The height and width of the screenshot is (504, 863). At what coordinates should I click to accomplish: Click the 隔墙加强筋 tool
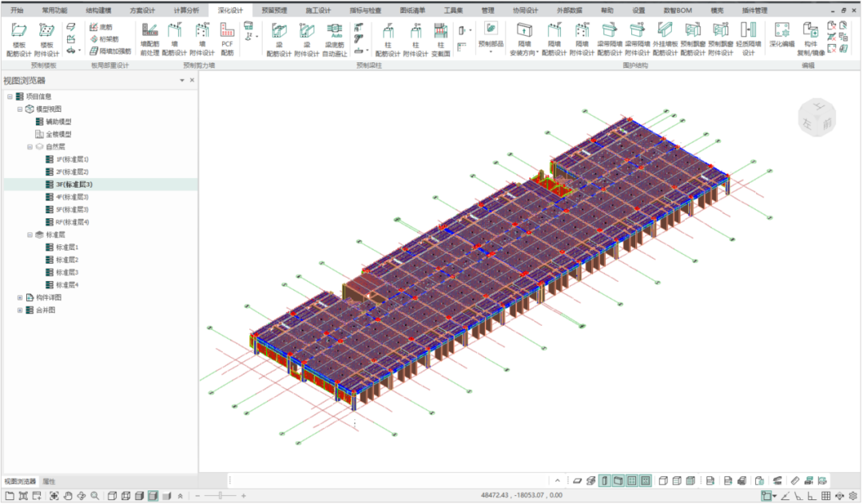(x=110, y=51)
